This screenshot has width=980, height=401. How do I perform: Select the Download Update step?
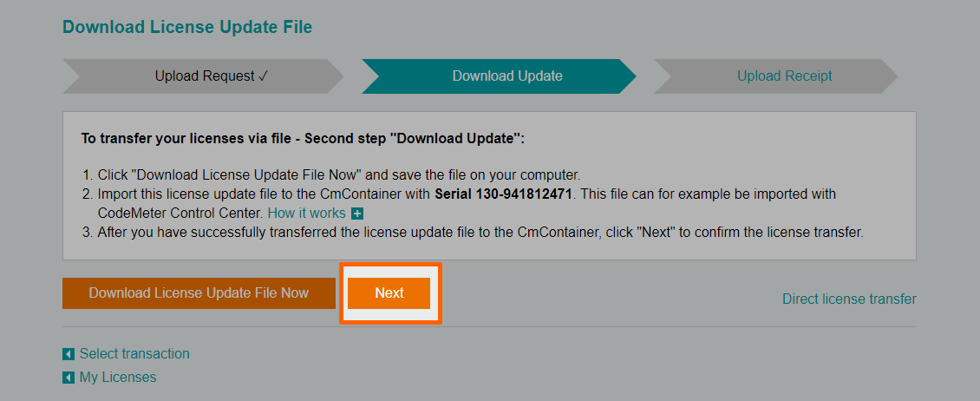(x=506, y=76)
